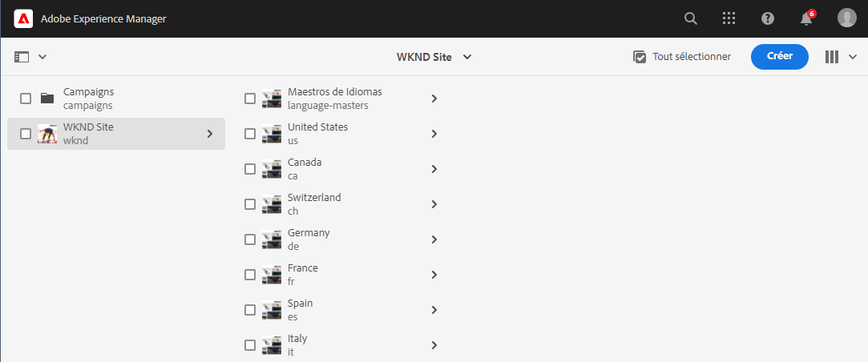Click the Adobe logo icon
Viewport: 868px width, 362px height.
pos(23,18)
